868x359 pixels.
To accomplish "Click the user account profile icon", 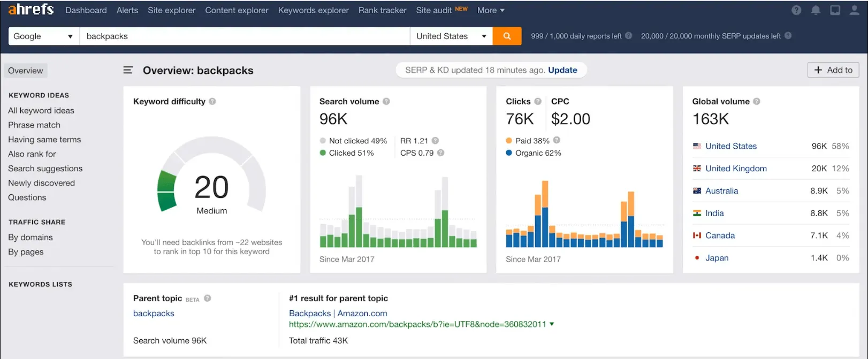I will click(x=854, y=10).
